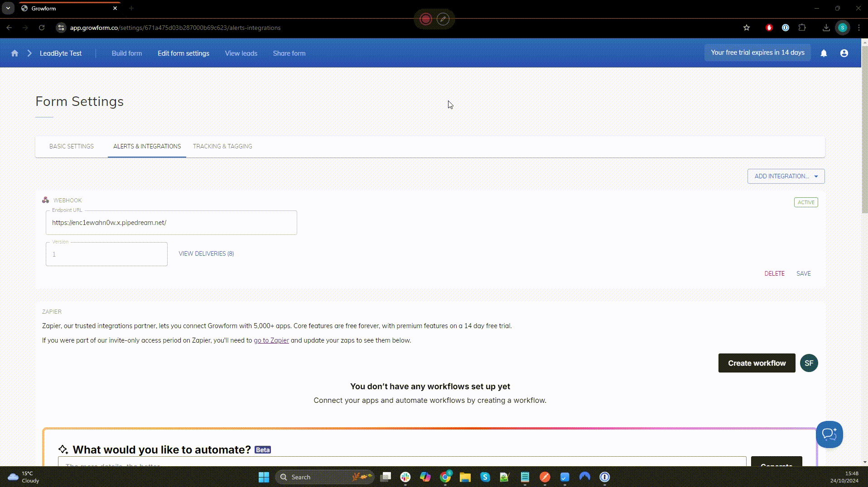Screen dimensions: 868x487
Task: Expand the Add Integration dropdown
Action: (786, 176)
